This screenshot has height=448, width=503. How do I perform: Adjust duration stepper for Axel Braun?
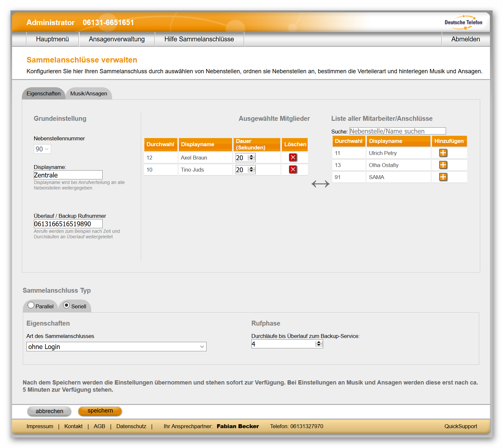tap(251, 158)
